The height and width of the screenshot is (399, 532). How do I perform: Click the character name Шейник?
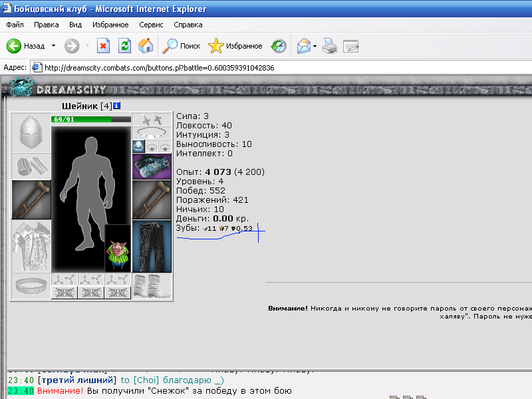(80, 106)
